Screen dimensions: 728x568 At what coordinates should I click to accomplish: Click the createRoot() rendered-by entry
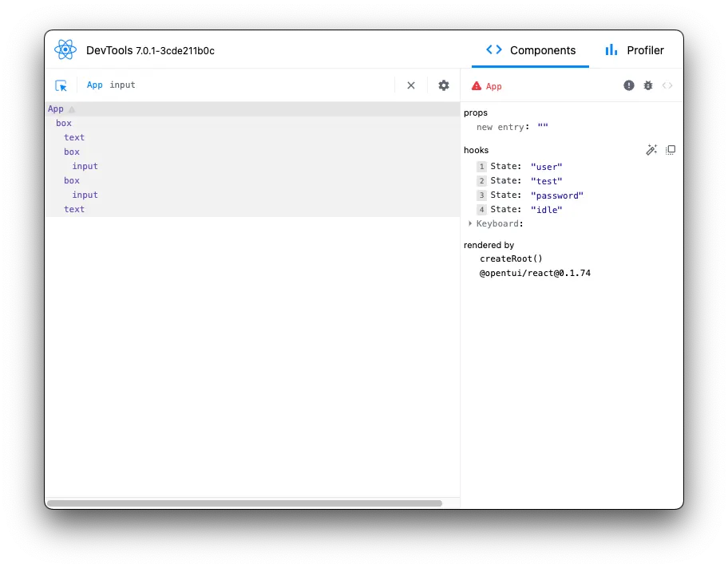pos(511,258)
